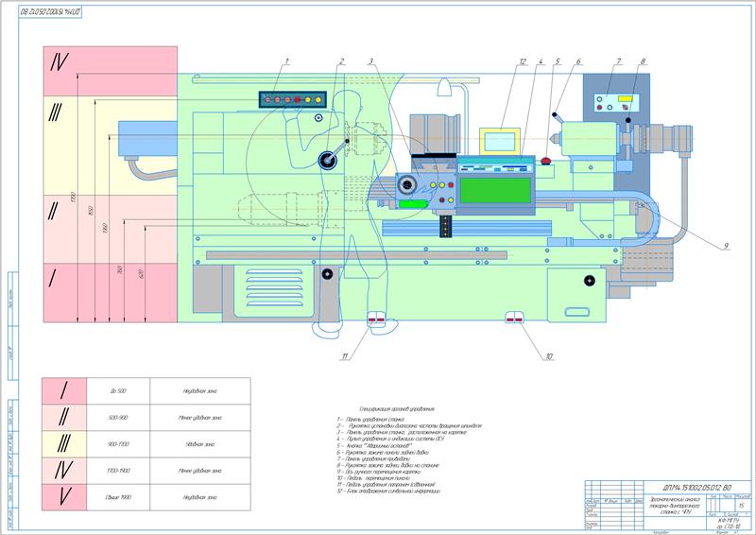The height and width of the screenshot is (535, 756).
Task: Click zone III band in the upper chart
Action: 111,146
